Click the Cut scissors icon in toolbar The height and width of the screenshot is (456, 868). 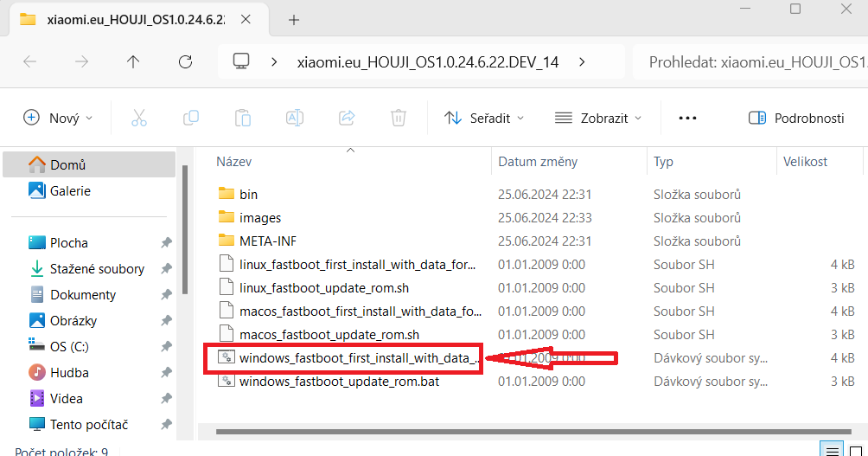coord(139,118)
